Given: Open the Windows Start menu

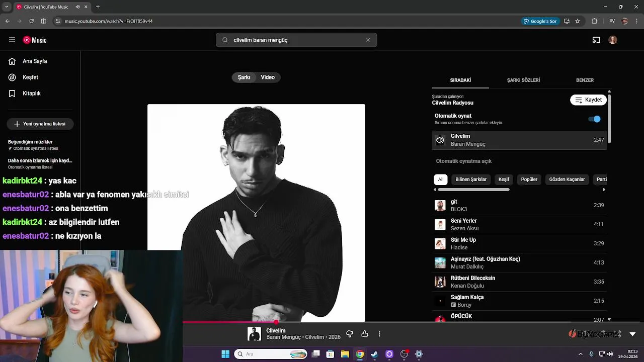Looking at the screenshot, I should tap(225, 354).
